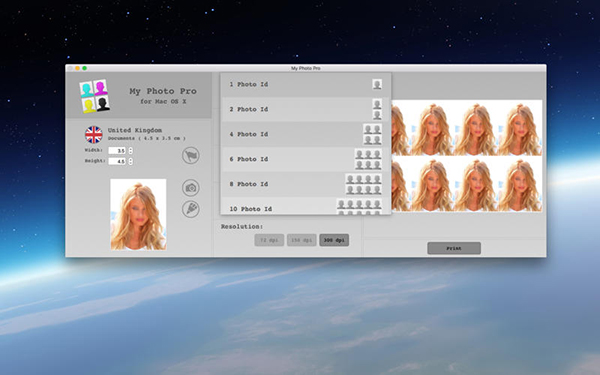The image size is (600, 375).
Task: Click the Height input field
Action: (117, 161)
